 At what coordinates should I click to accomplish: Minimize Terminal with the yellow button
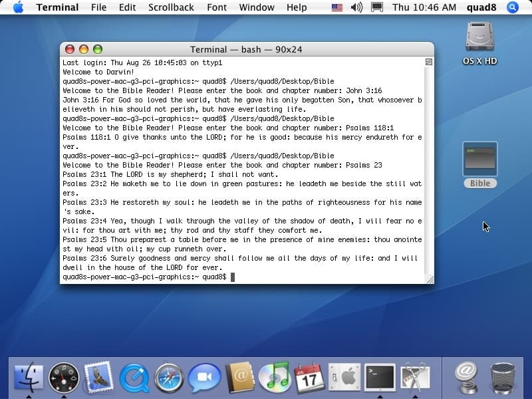[84, 49]
